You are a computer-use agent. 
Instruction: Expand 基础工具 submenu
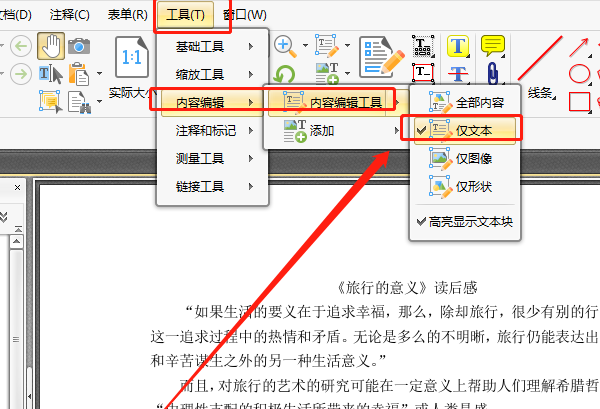212,47
